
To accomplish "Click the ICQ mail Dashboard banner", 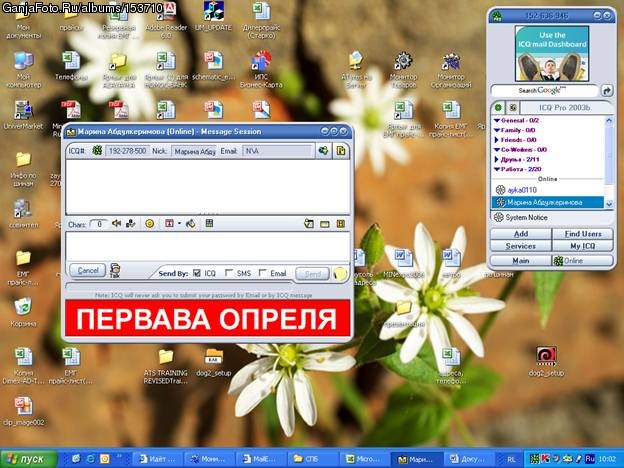I will click(x=552, y=53).
